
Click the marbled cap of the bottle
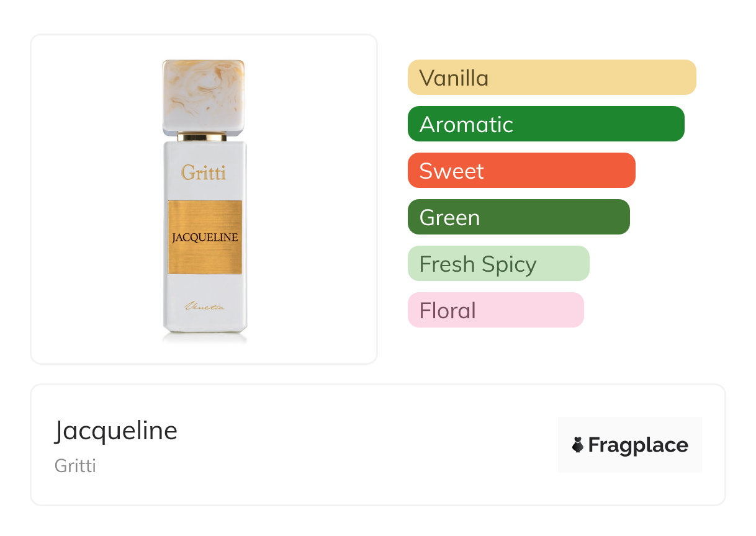coord(203,94)
